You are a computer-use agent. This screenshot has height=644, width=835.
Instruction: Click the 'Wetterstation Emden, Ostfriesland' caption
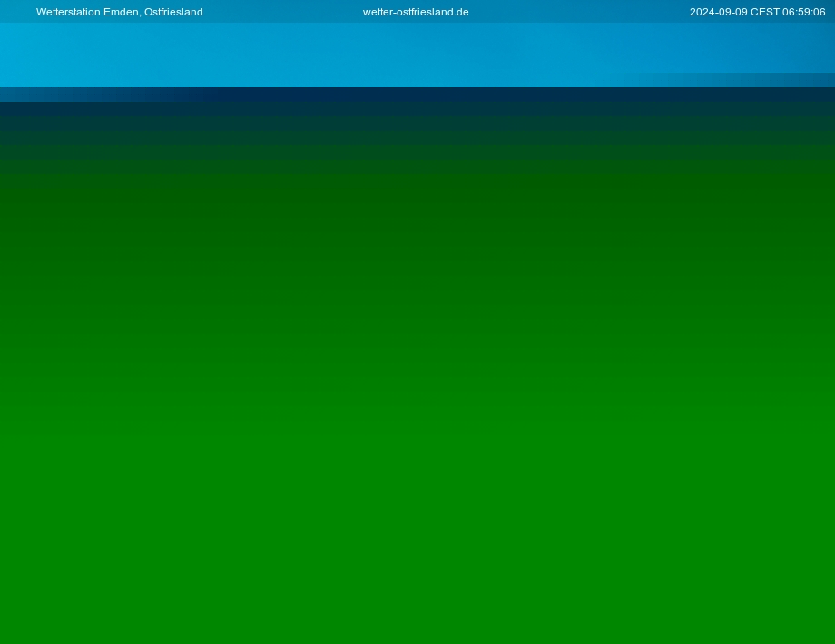click(119, 12)
